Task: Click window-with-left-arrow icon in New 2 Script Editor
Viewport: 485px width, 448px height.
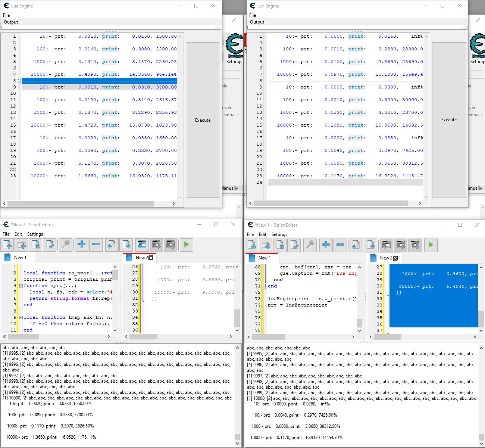Action: (x=142, y=245)
